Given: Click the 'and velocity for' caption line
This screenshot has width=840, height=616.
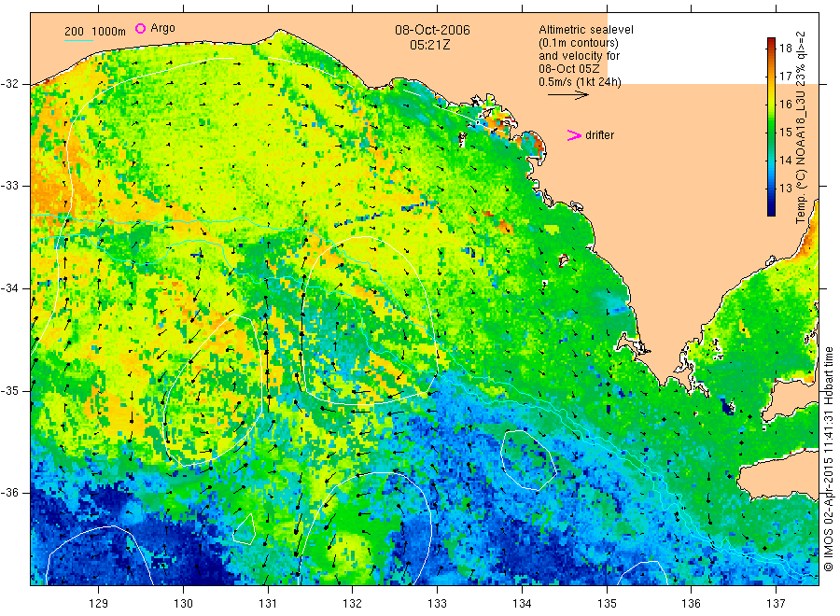Looking at the screenshot, I should click(579, 56).
